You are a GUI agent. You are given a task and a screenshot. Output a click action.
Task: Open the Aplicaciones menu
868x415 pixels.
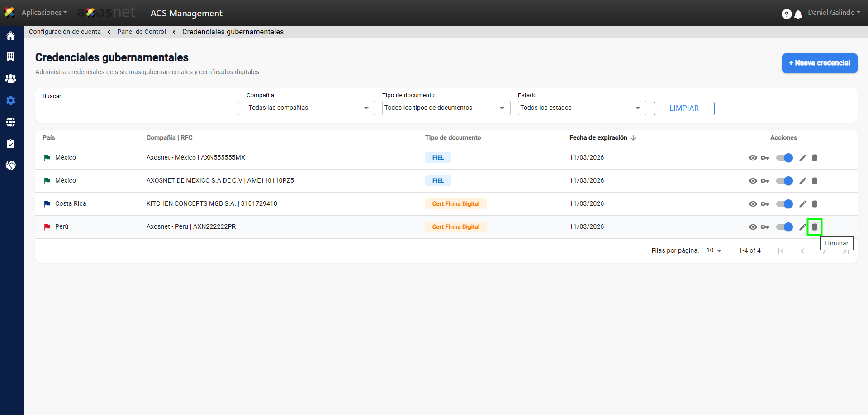pyautogui.click(x=44, y=13)
